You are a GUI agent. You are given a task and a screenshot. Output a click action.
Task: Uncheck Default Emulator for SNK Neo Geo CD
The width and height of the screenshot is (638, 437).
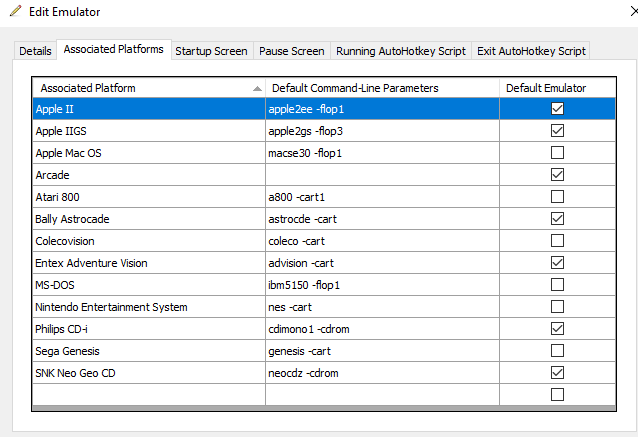pos(557,372)
